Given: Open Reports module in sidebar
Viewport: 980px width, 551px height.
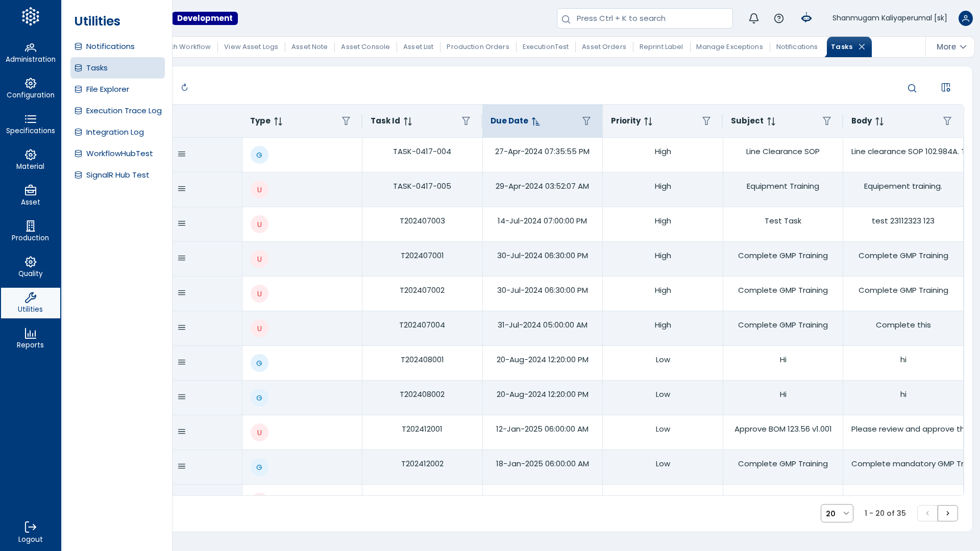Looking at the screenshot, I should (x=31, y=339).
